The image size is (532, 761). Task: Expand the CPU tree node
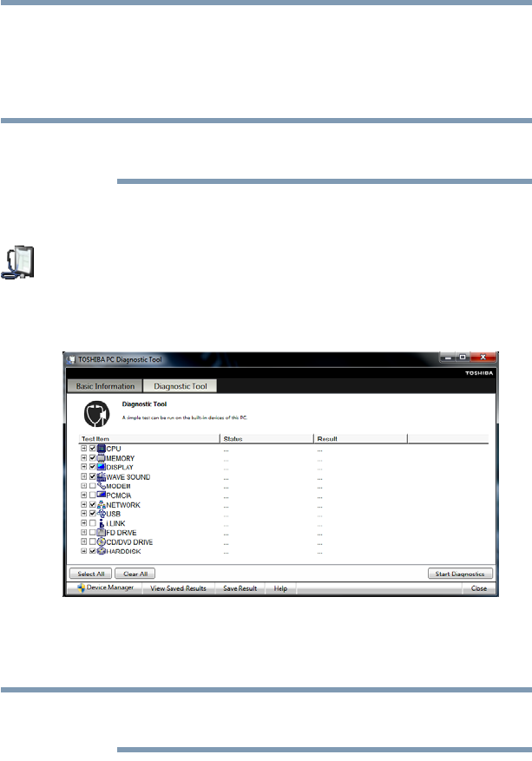(x=83, y=449)
